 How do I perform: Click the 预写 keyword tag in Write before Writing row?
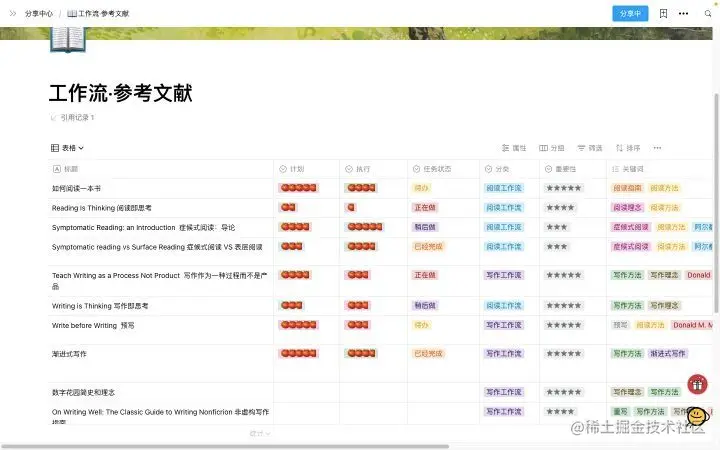[620, 325]
